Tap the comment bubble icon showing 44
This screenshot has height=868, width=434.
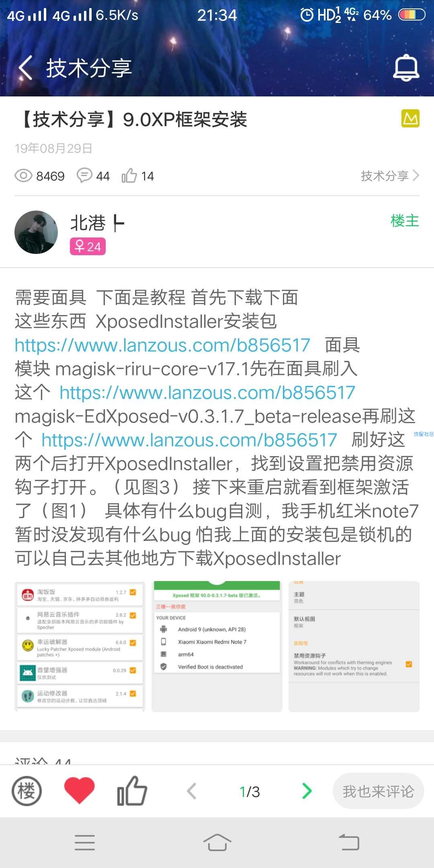(x=84, y=176)
